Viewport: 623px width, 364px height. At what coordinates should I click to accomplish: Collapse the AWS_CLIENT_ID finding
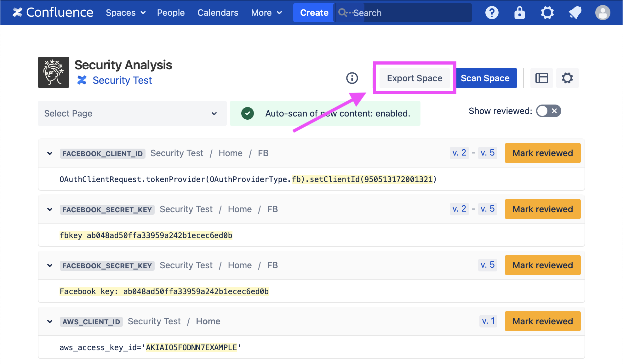50,321
